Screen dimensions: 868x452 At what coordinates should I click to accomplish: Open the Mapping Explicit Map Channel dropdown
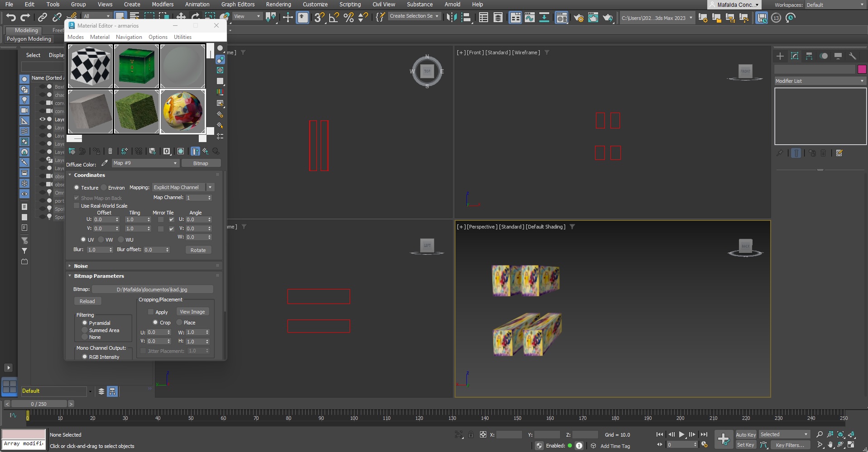pyautogui.click(x=183, y=187)
